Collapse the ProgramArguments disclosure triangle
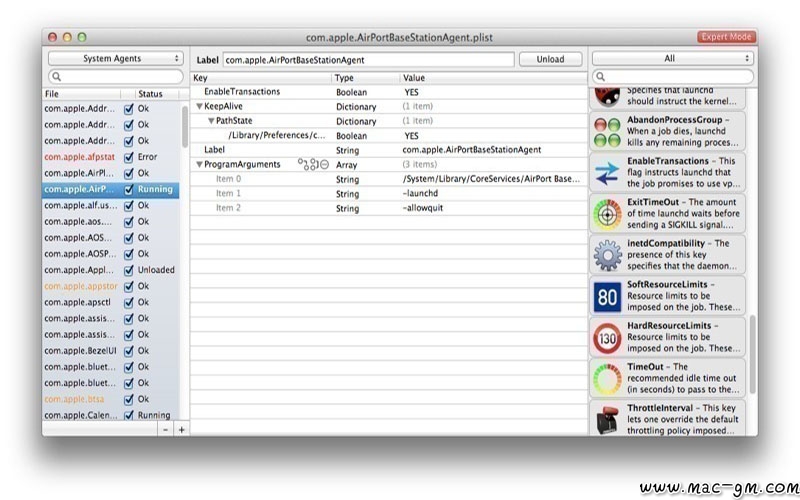Screen dimensions: 800x500 (x=199, y=164)
